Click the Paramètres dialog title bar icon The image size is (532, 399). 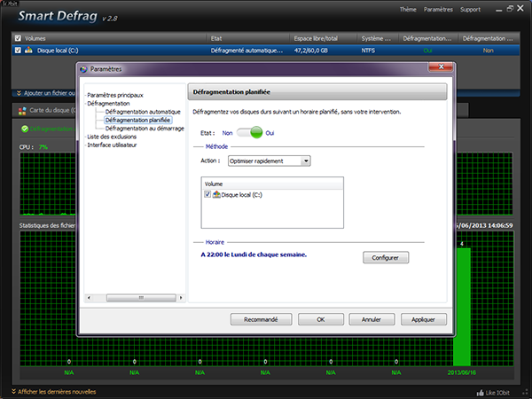[x=84, y=68]
